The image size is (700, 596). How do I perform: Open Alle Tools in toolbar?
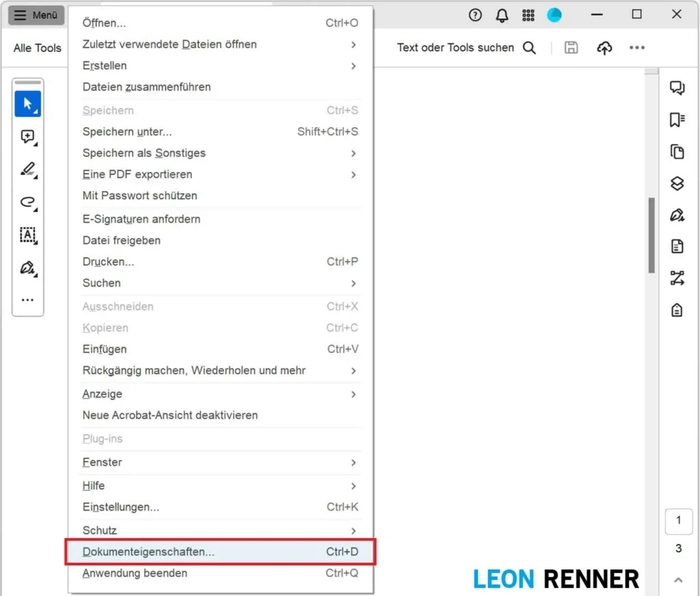(x=38, y=48)
